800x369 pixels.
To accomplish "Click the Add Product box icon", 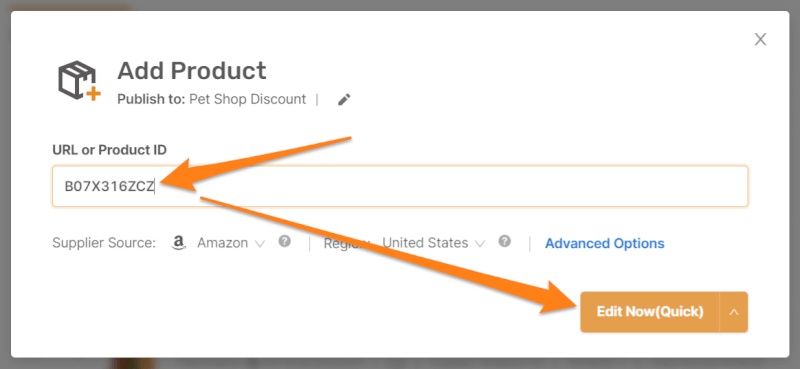I will [79, 80].
